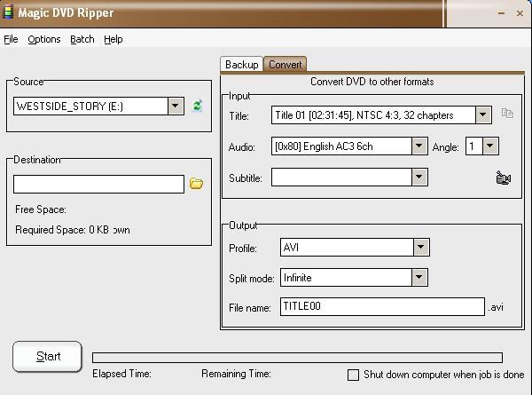The image size is (532, 395).
Task: Open the Options menu
Action: coord(44,39)
